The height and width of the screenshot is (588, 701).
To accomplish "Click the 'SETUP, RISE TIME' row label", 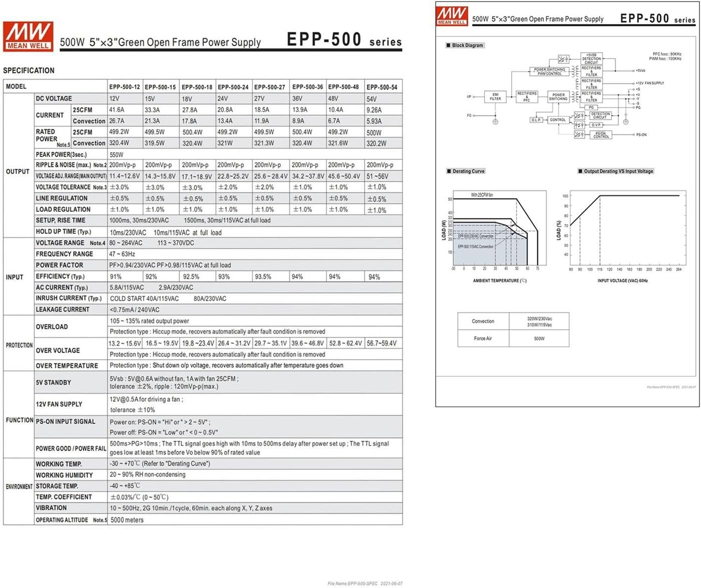I will click(x=61, y=220).
